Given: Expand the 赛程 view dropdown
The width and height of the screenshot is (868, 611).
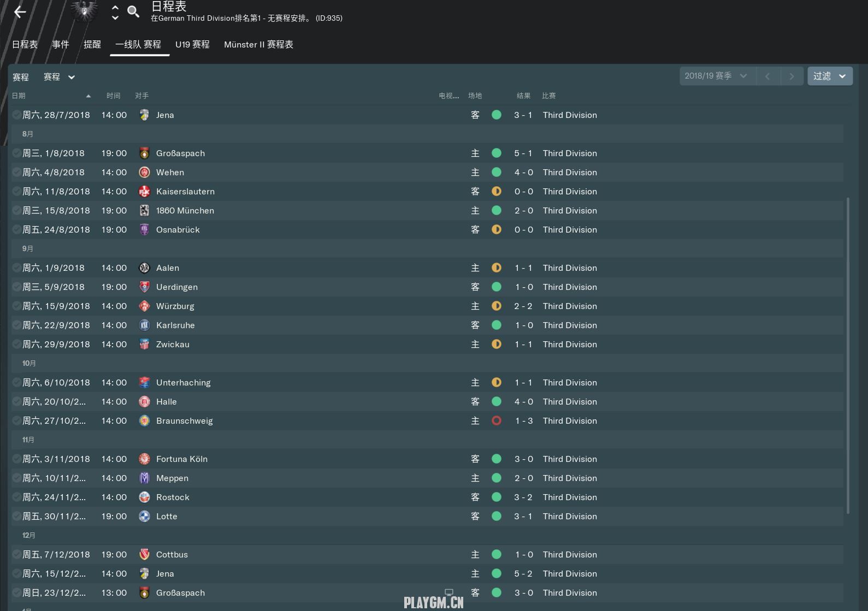Looking at the screenshot, I should click(59, 77).
